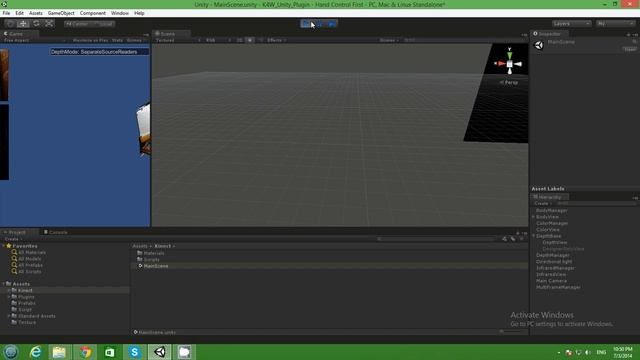Image resolution: width=640 pixels, height=360 pixels.
Task: Toggle Stats in Game view
Action: click(x=117, y=40)
